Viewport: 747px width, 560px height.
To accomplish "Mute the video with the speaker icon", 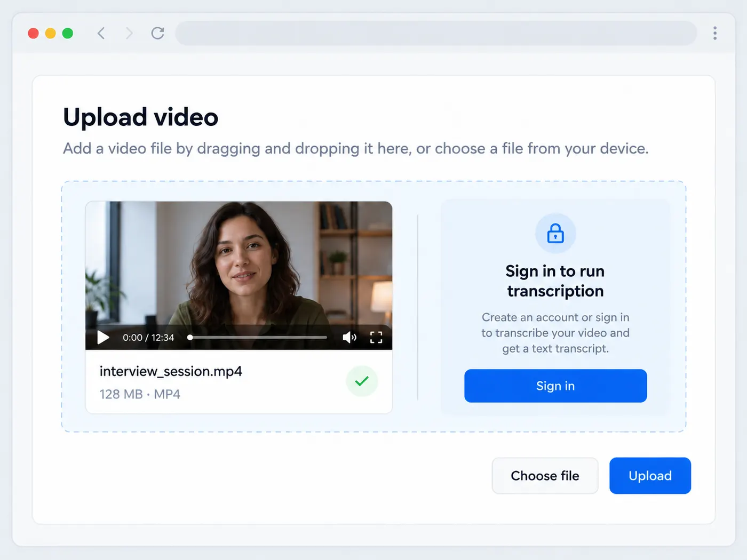I will 349,337.
